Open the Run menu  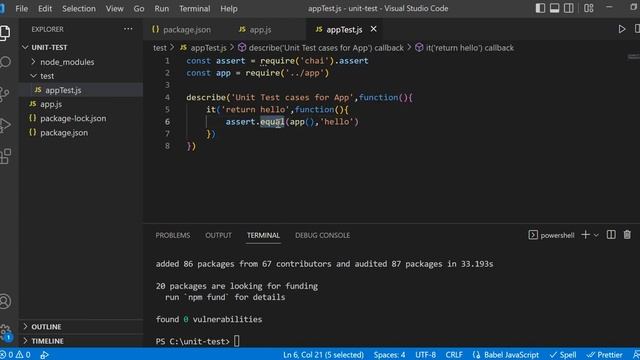click(162, 9)
